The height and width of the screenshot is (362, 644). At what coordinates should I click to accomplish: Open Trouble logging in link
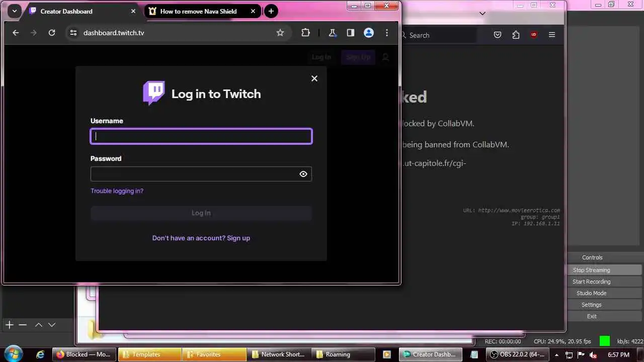click(117, 191)
